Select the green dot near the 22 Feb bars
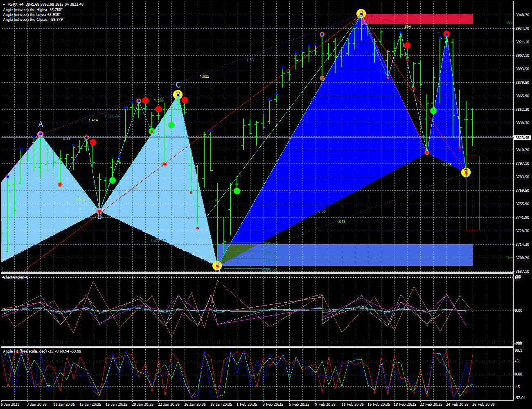 click(433, 111)
